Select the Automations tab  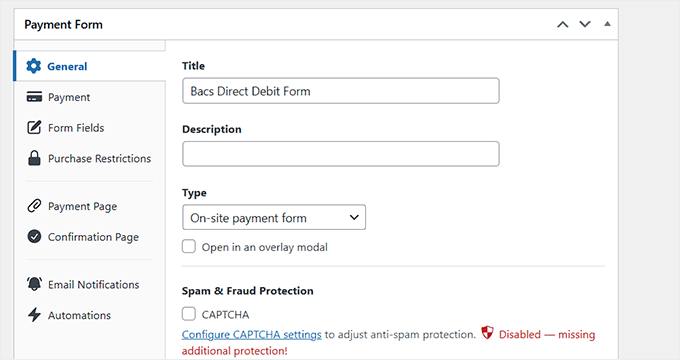click(x=90, y=315)
